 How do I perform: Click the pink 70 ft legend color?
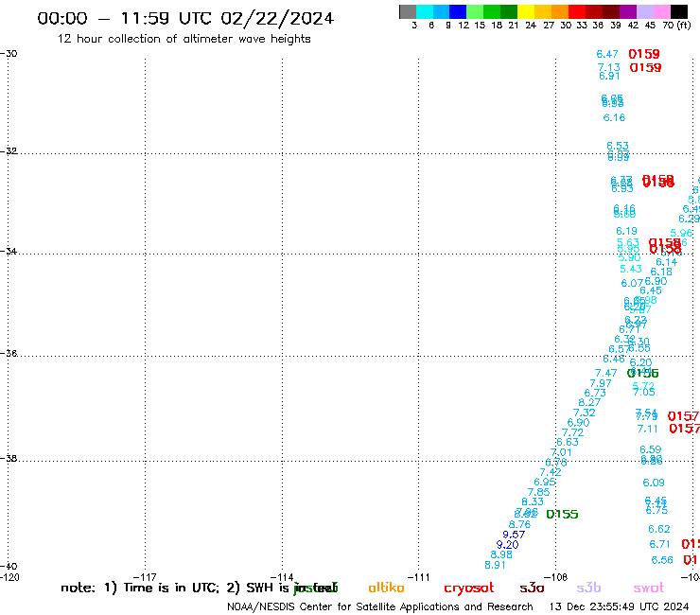tap(661, 11)
